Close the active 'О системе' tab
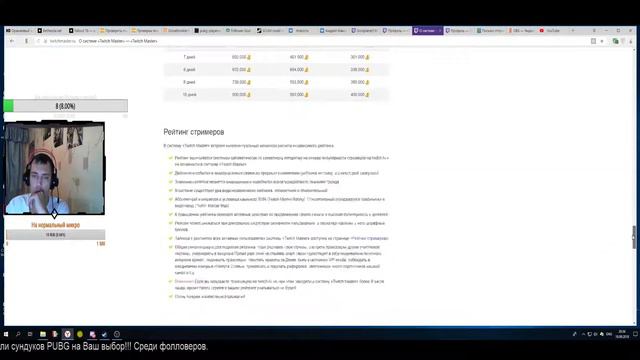The height and width of the screenshot is (360, 640). 440,31
